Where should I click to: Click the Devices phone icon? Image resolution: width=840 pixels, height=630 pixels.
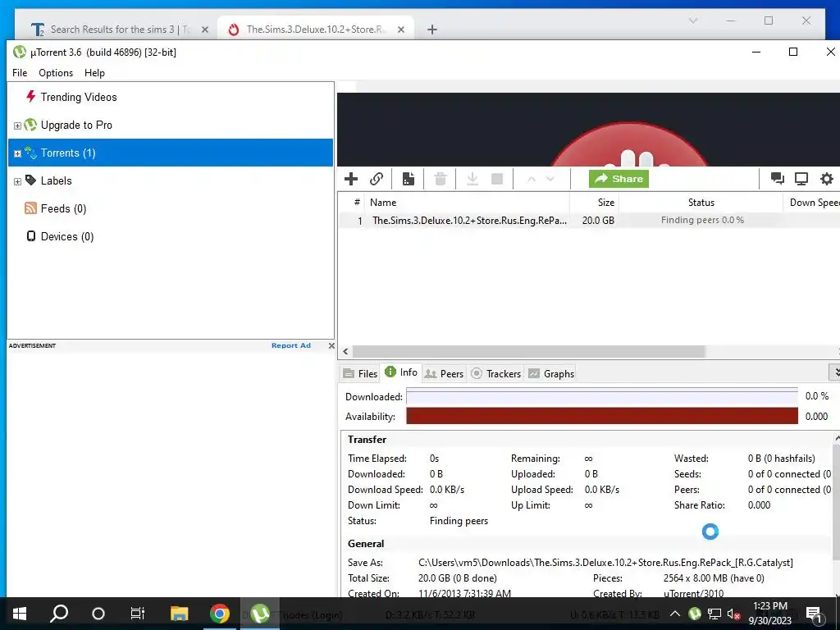31,235
